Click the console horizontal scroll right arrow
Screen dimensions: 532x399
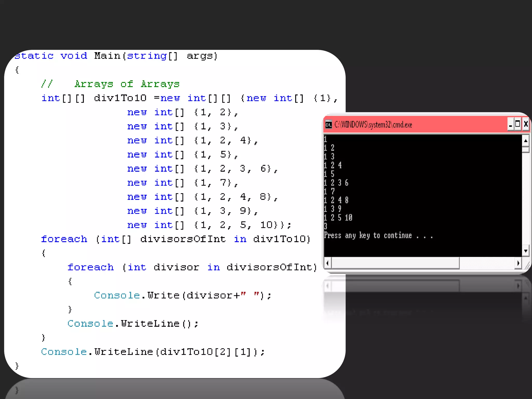(x=518, y=263)
